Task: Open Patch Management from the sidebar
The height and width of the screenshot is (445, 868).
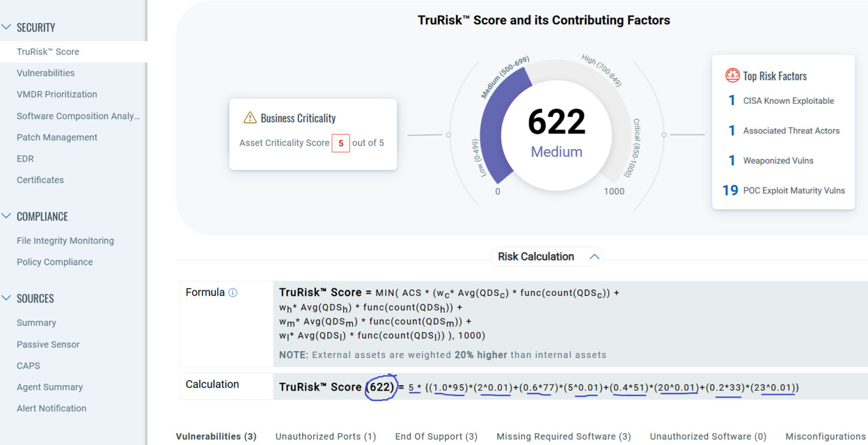Action: [x=57, y=137]
